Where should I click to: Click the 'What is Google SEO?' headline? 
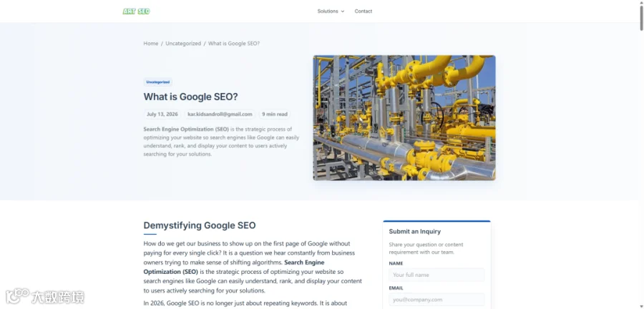[x=190, y=97]
